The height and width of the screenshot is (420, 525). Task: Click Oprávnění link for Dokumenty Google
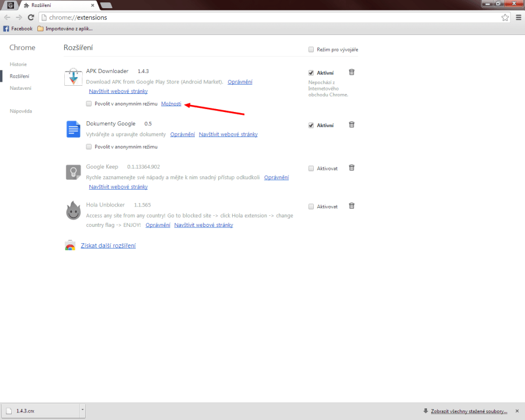(x=183, y=134)
